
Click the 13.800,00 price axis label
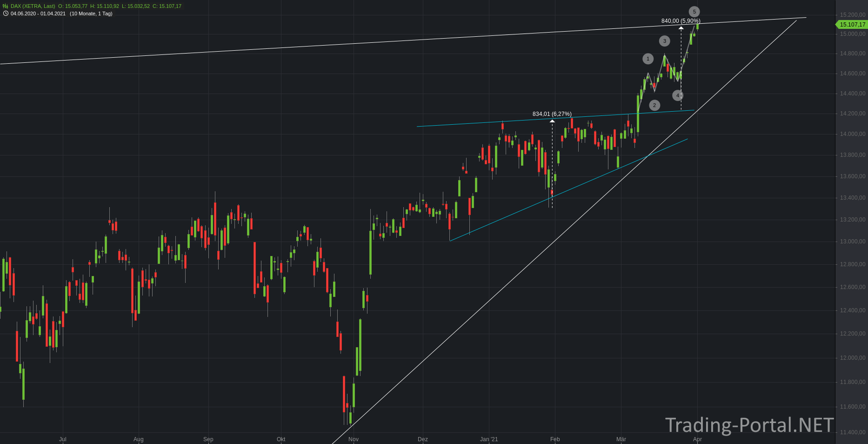point(853,155)
